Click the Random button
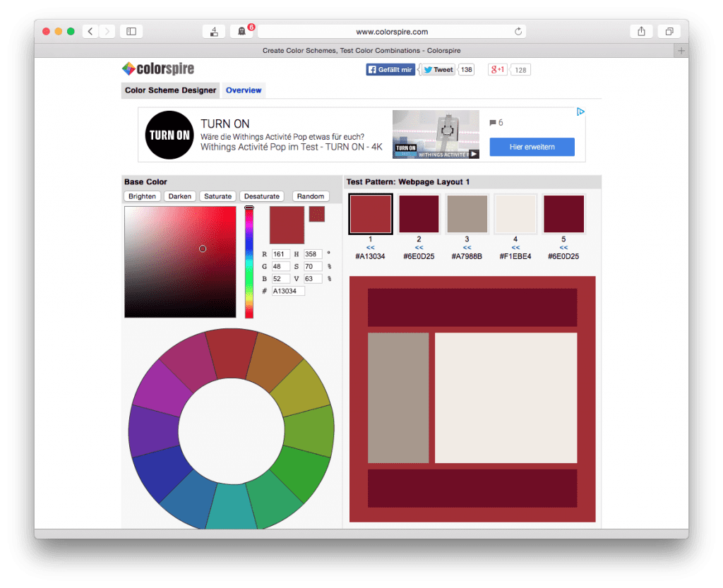This screenshot has width=723, height=588. pyautogui.click(x=311, y=196)
